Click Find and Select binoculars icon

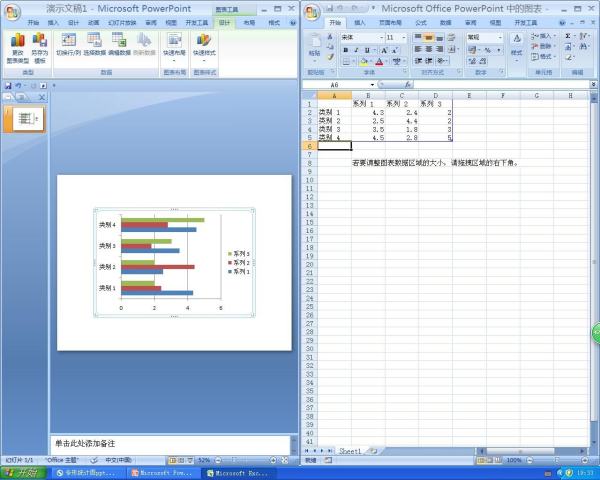tap(583, 46)
